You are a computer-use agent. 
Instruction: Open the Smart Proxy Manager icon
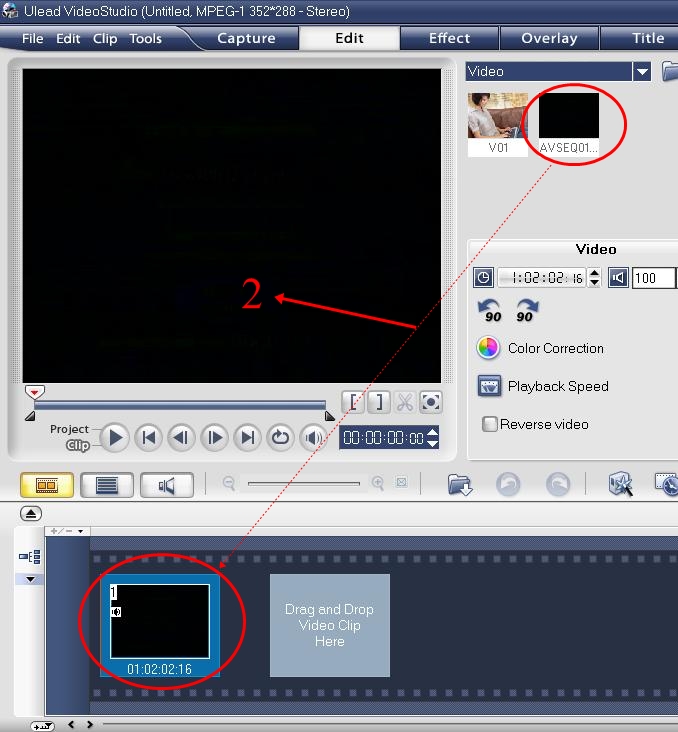click(621, 484)
